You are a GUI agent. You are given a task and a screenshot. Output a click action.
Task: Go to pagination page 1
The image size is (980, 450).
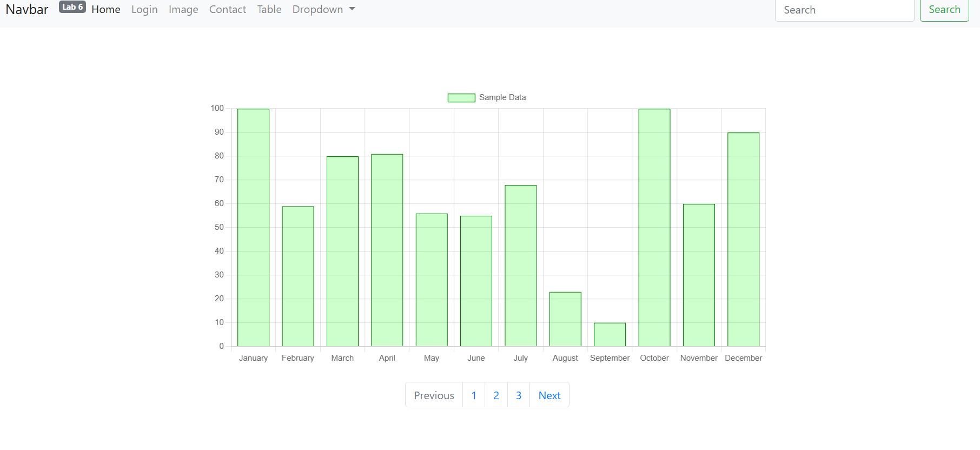[474, 395]
